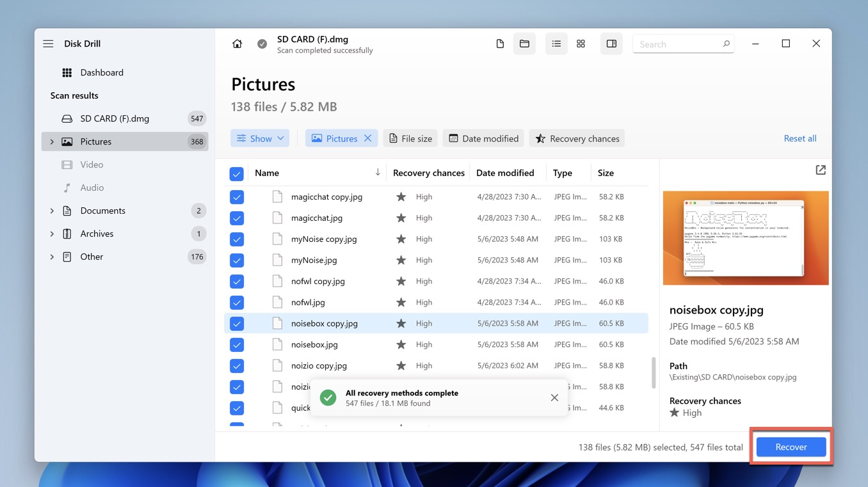Uncheck magicchat copy.jpg
Viewport: 868px width, 487px height.
237,197
